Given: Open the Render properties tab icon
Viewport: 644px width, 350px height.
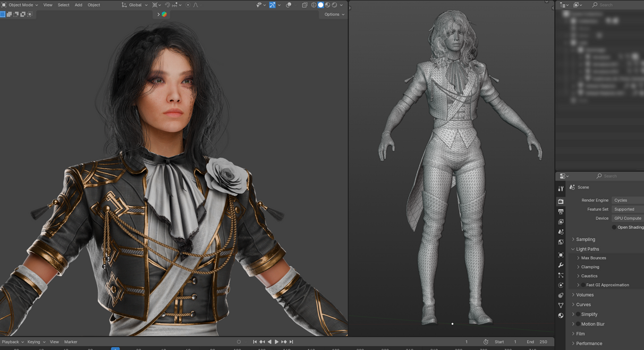Looking at the screenshot, I should 561,201.
